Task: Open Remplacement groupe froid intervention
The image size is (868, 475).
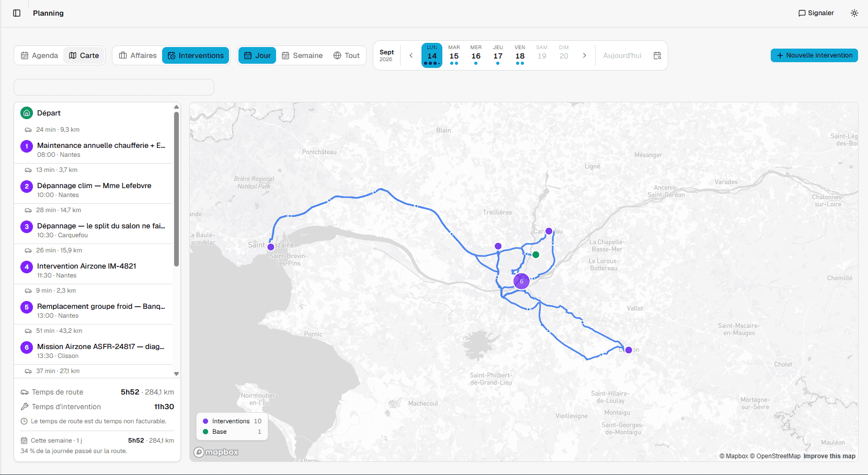Action: 94,310
